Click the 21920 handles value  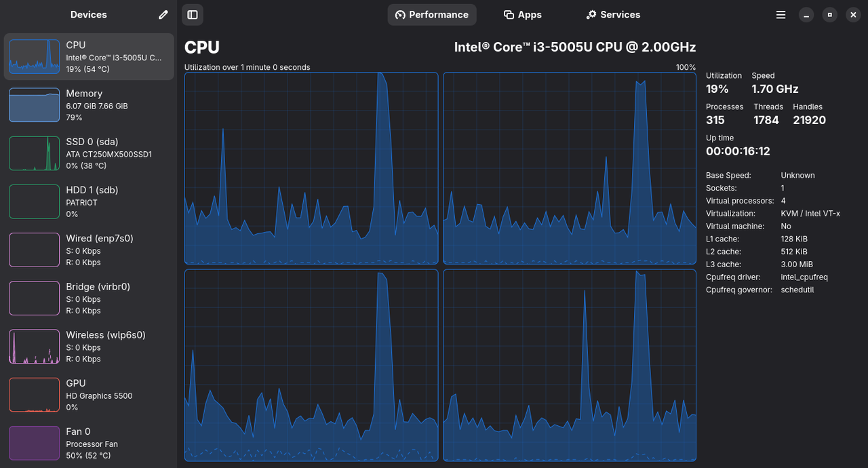tap(809, 120)
